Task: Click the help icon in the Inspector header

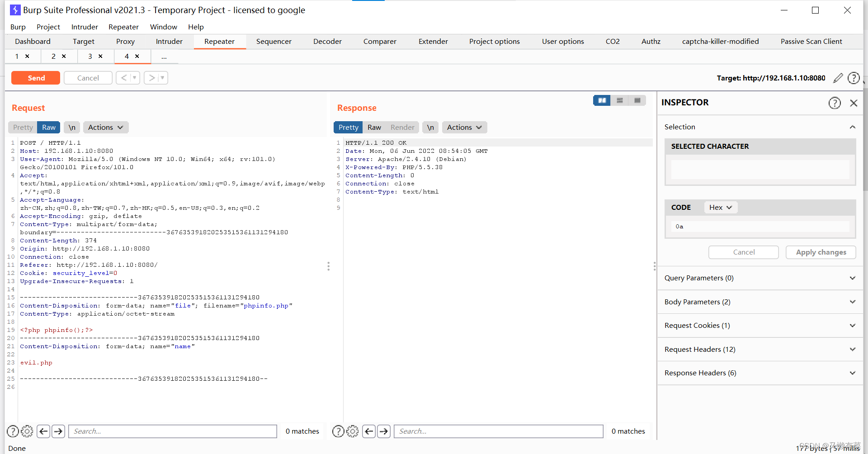Action: click(x=835, y=103)
